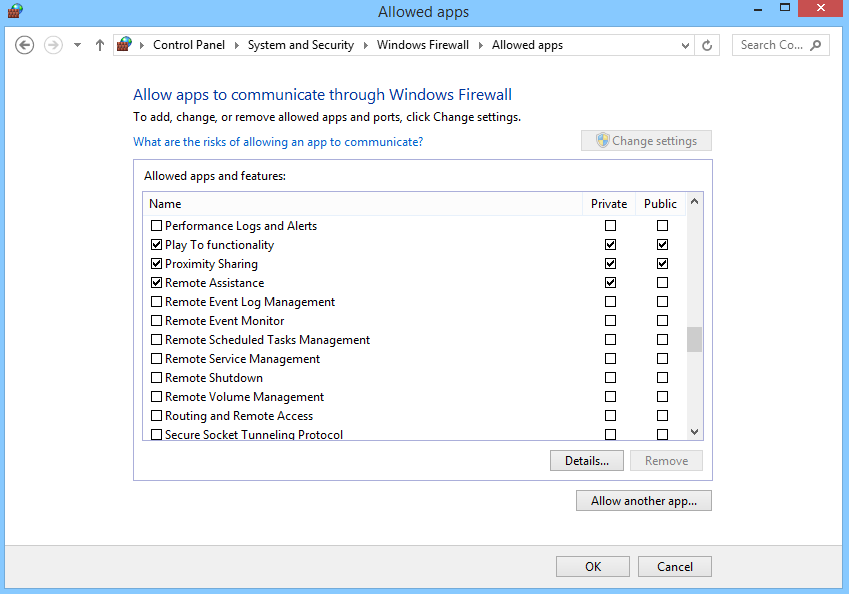Expand root breadcrumb chevron before Control Panel
The height and width of the screenshot is (594, 849).
[x=142, y=45]
